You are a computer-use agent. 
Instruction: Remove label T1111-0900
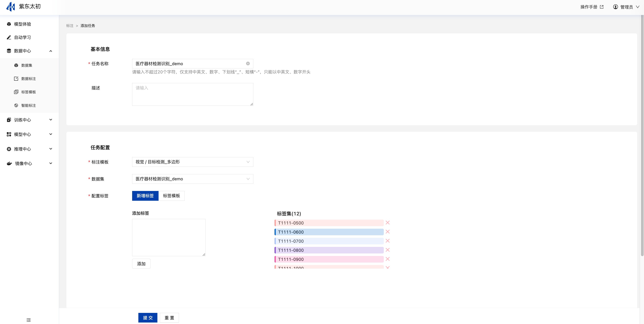tap(387, 259)
